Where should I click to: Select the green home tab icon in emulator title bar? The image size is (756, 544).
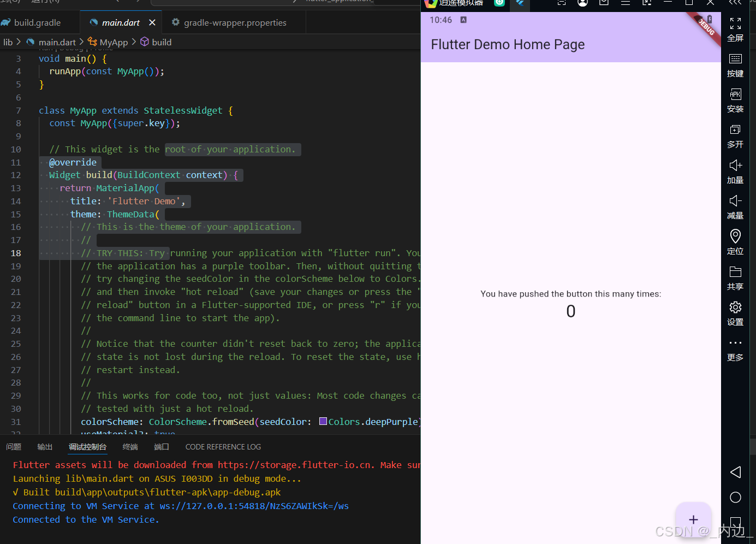tap(499, 3)
